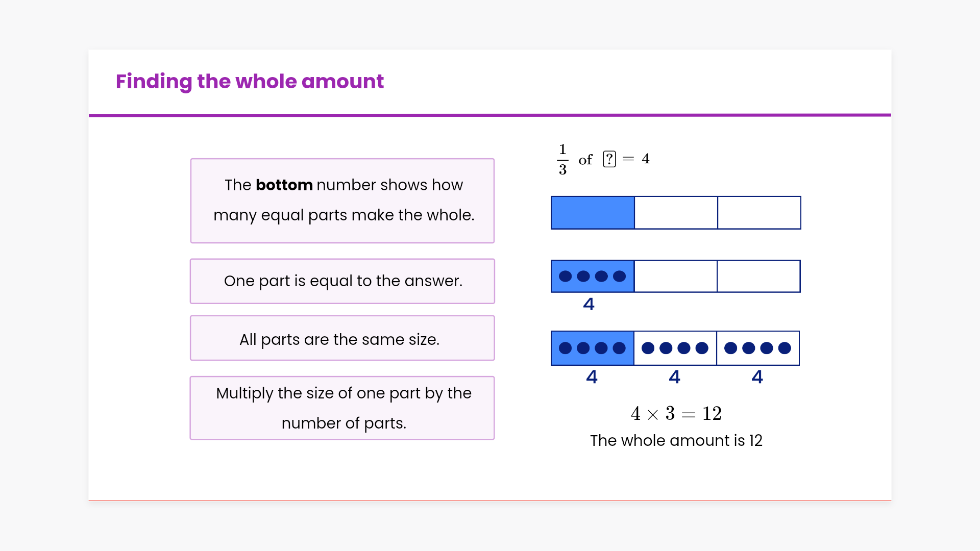Screen dimensions: 980x551
Task: Click the "All parts are the same size" box
Action: [x=342, y=338]
